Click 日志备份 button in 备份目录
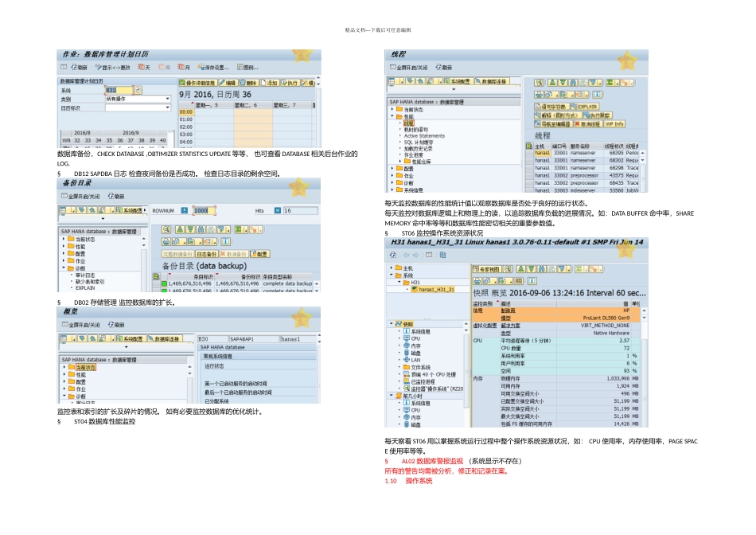 click(206, 254)
